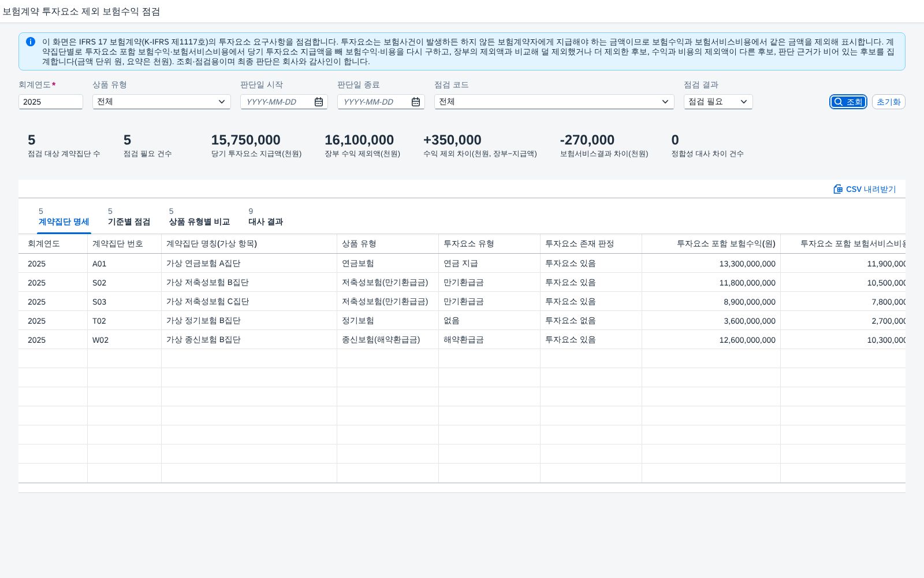
Task: Click the blue information icon in banner
Action: click(x=31, y=42)
